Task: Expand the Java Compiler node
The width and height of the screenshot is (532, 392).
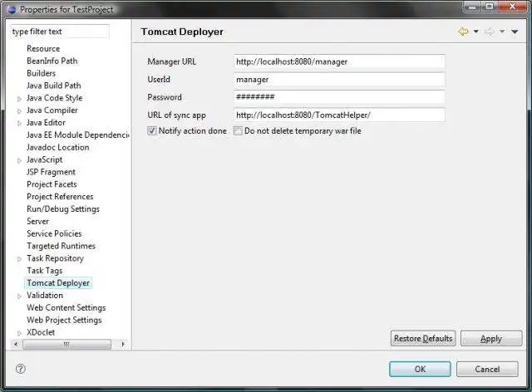Action: [x=19, y=111]
